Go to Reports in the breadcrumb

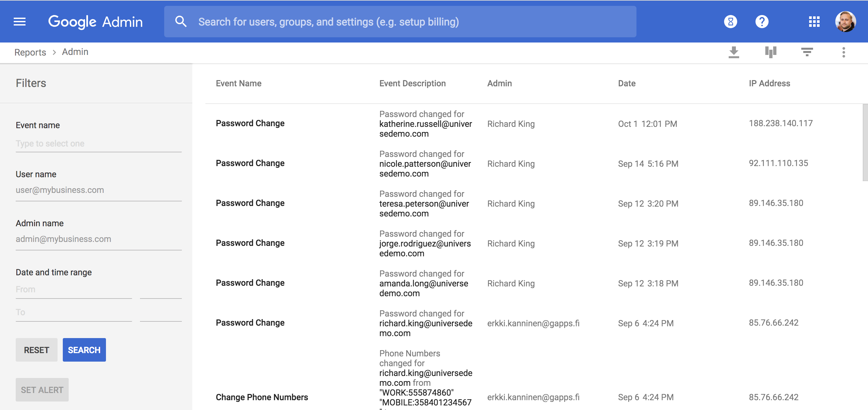pos(30,52)
